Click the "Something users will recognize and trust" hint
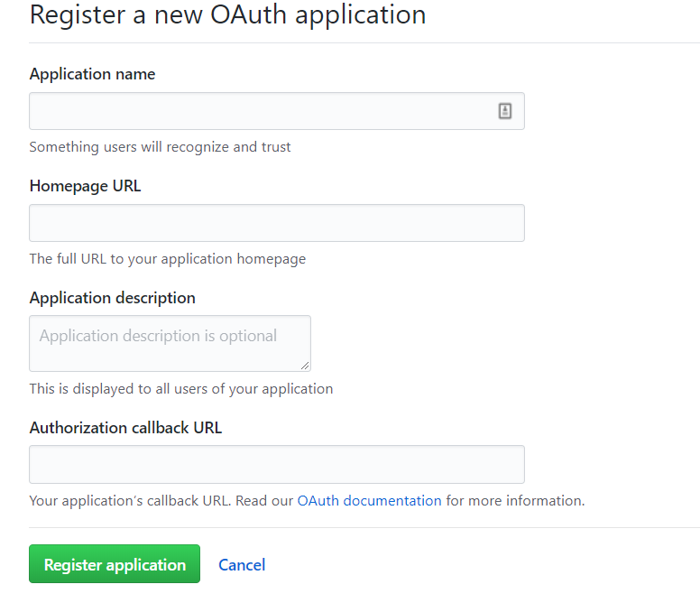700x603 pixels. pos(160,146)
